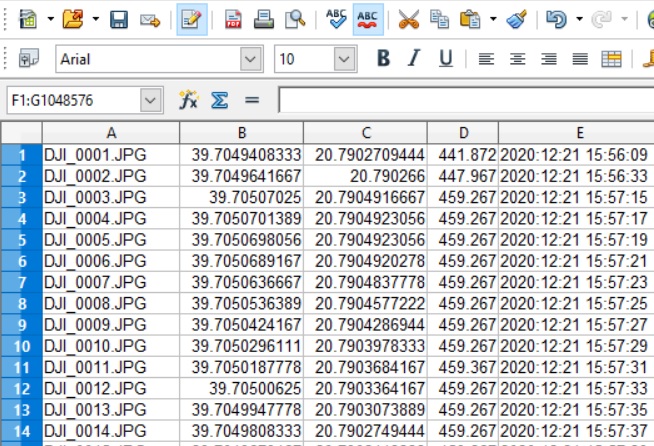
Task: Set justified alignment
Action: pyautogui.click(x=580, y=59)
